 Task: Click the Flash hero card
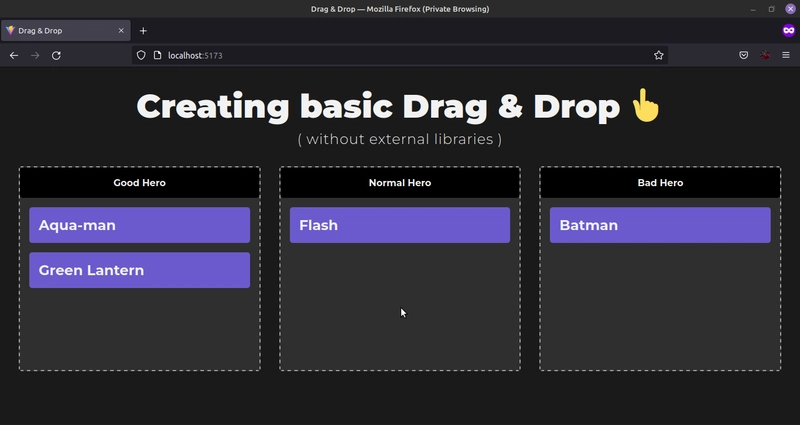coord(400,225)
